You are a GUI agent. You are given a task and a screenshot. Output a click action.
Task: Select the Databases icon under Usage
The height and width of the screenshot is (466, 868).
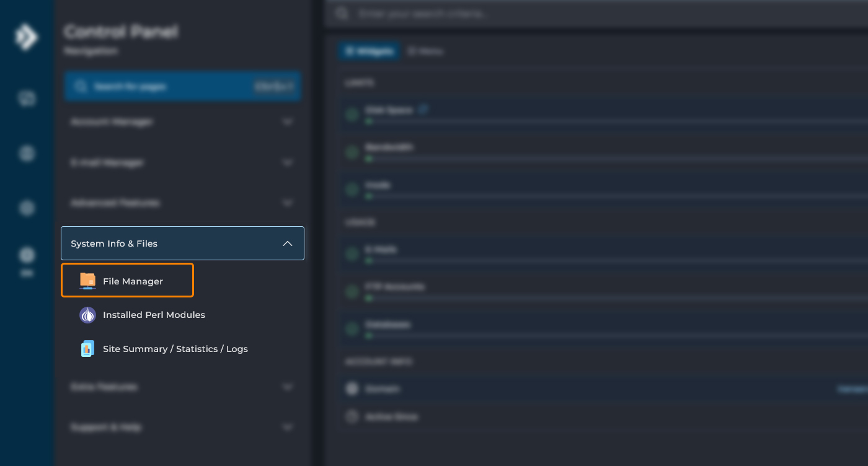coord(352,328)
